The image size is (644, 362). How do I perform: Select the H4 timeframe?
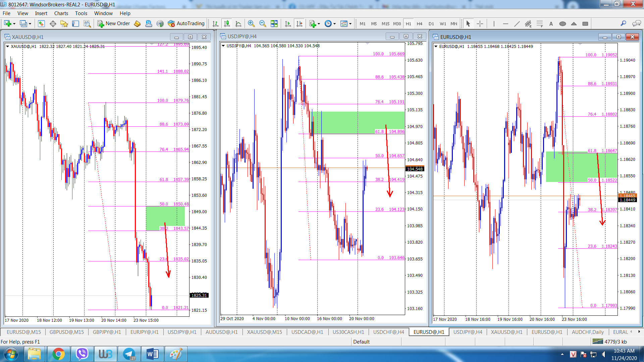(x=420, y=24)
